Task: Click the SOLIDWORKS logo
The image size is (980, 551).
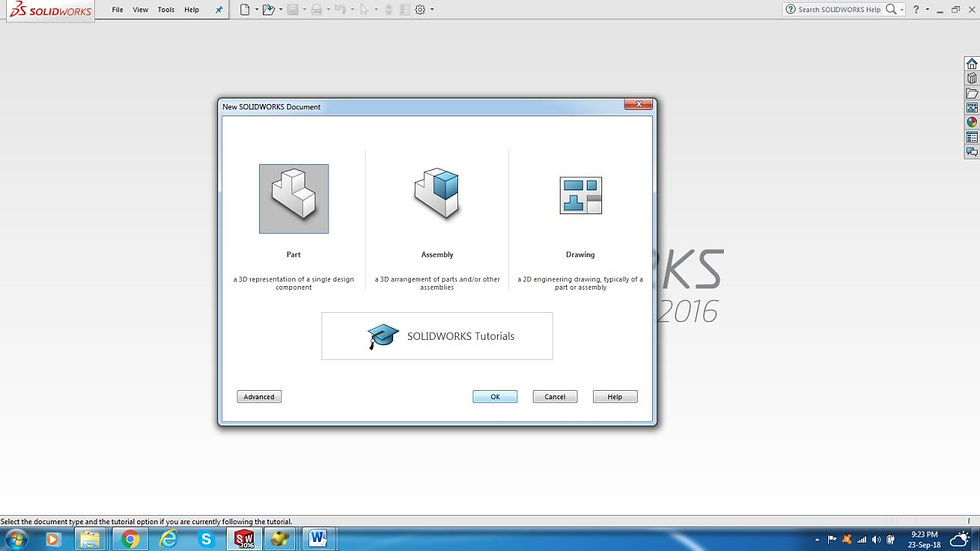Action: tap(51, 10)
